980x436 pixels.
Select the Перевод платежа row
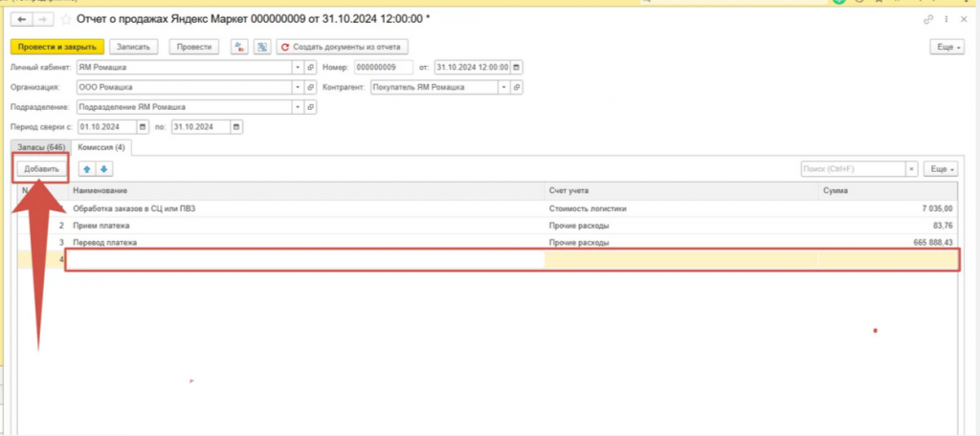(105, 243)
